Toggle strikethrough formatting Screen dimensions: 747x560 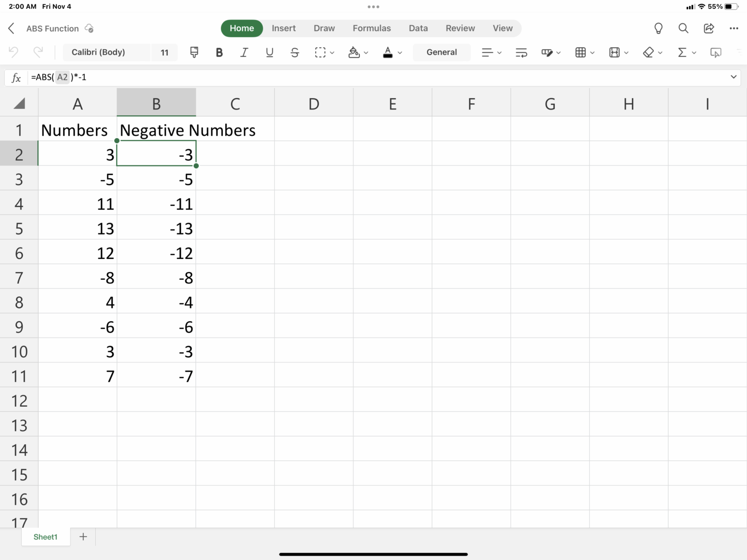295,52
